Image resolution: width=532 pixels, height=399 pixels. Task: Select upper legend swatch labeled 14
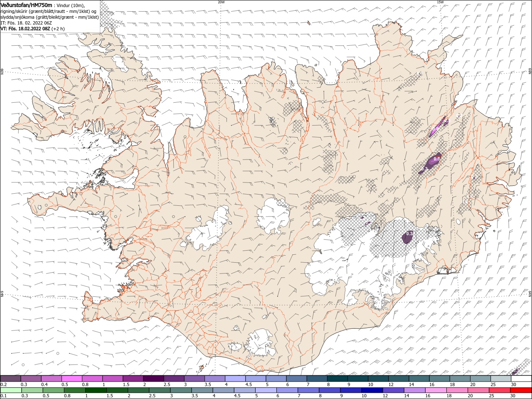click(x=419, y=378)
